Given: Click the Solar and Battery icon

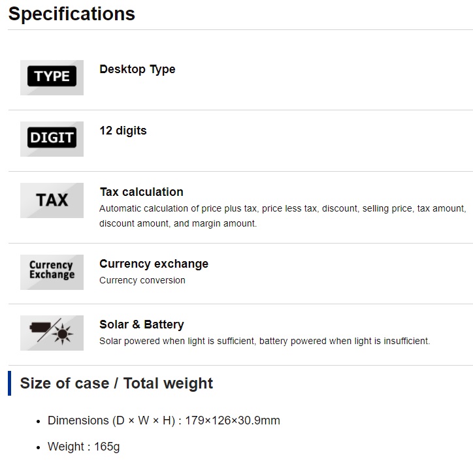Looking at the screenshot, I should pyautogui.click(x=52, y=333).
